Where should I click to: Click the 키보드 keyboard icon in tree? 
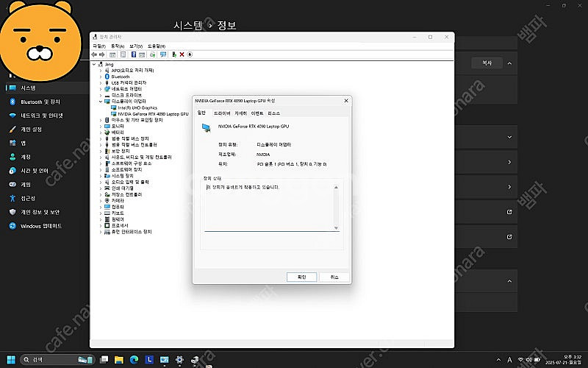[x=107, y=213]
